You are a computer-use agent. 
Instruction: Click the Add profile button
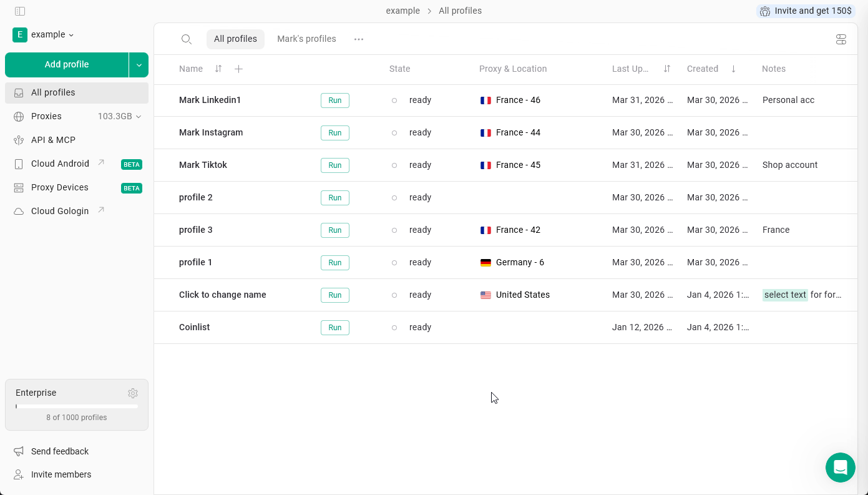[67, 65]
